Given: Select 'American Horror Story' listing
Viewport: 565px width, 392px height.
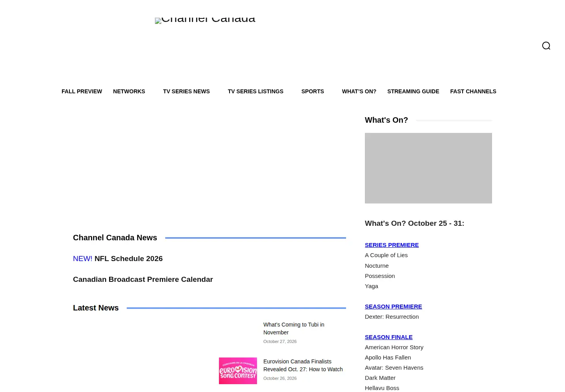Looking at the screenshot, I should coord(394,347).
